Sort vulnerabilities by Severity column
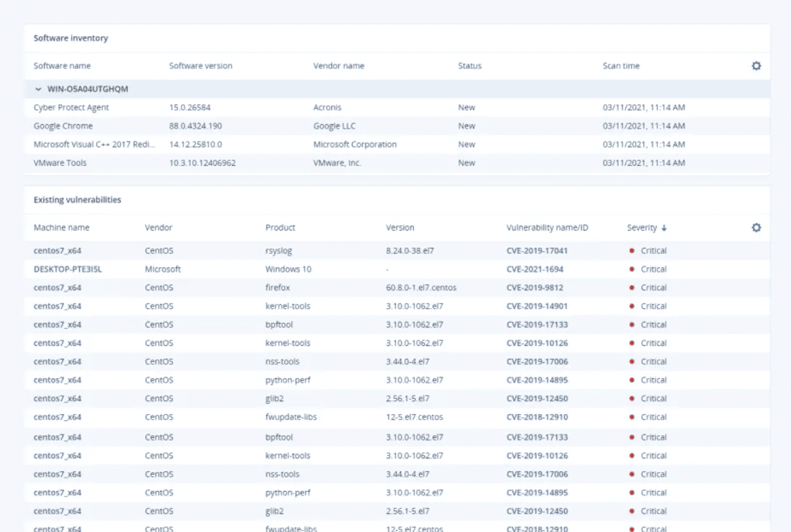 (646, 228)
